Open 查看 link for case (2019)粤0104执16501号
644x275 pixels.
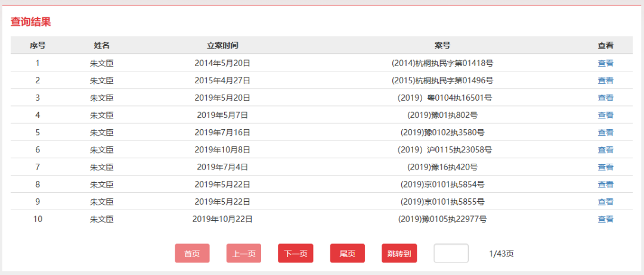(605, 98)
